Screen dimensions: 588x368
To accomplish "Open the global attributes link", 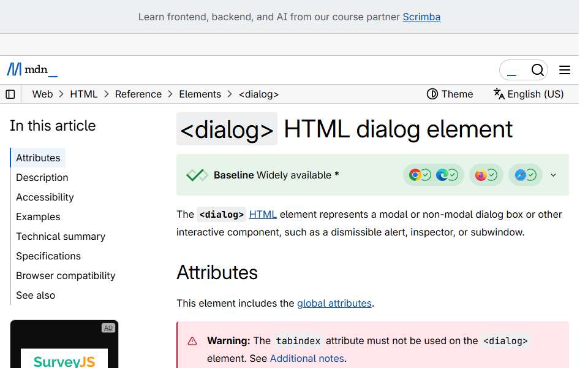I will pos(334,303).
